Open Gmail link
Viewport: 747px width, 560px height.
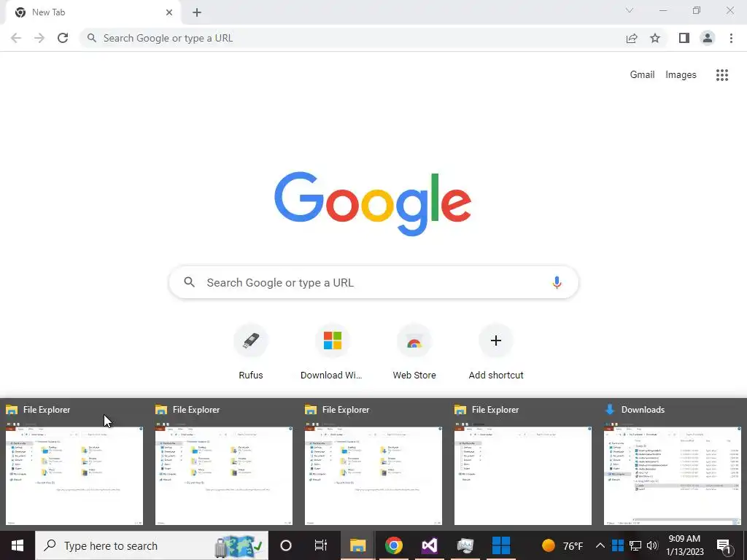[642, 75]
